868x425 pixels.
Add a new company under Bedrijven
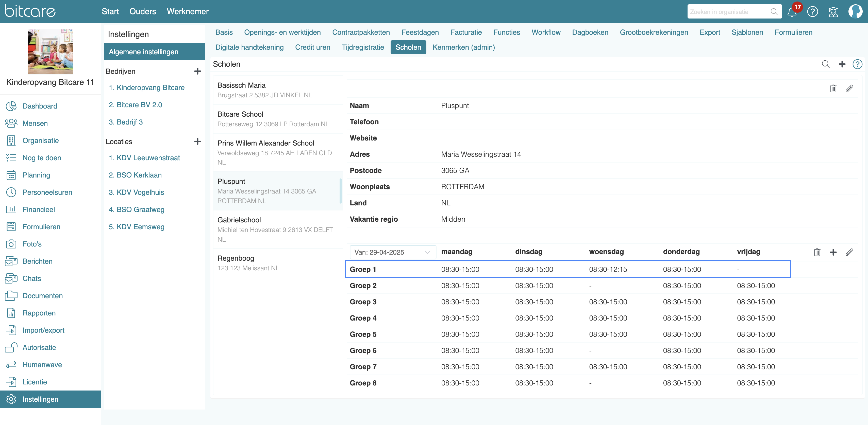pyautogui.click(x=197, y=71)
